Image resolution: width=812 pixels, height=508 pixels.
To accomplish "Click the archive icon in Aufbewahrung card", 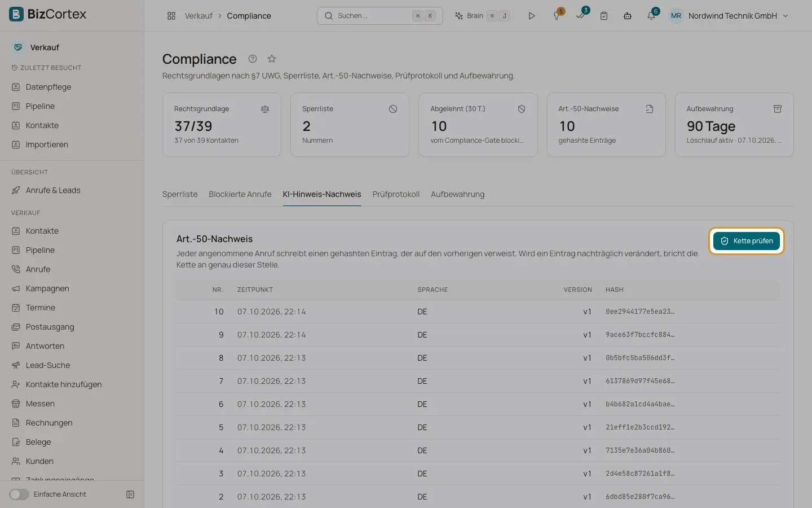I will tap(778, 109).
